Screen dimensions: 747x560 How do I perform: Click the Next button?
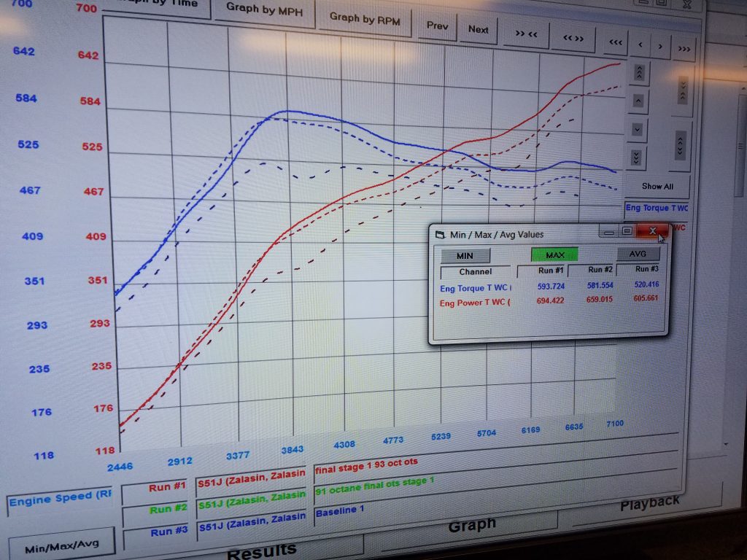[478, 29]
